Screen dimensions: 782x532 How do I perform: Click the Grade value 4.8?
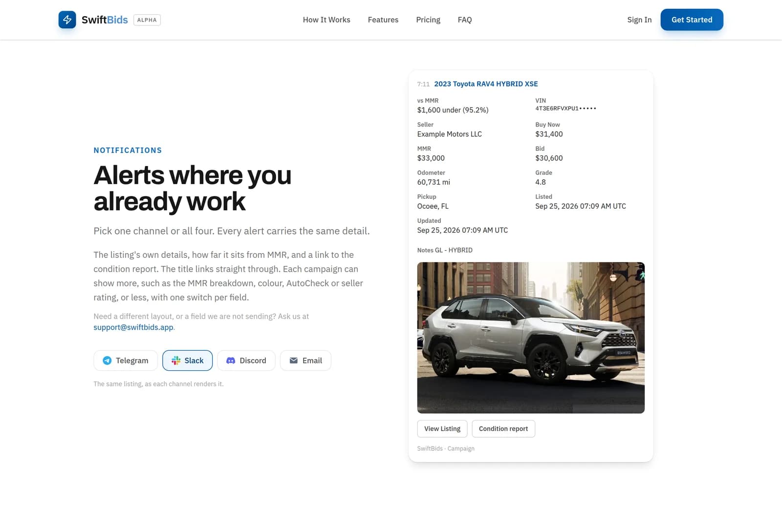tap(540, 182)
